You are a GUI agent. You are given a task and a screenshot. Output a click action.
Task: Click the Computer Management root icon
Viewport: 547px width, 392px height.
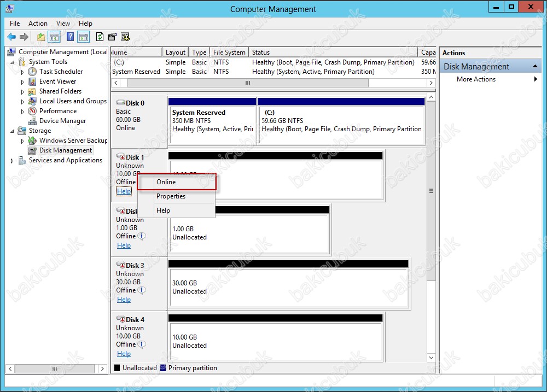[11, 52]
